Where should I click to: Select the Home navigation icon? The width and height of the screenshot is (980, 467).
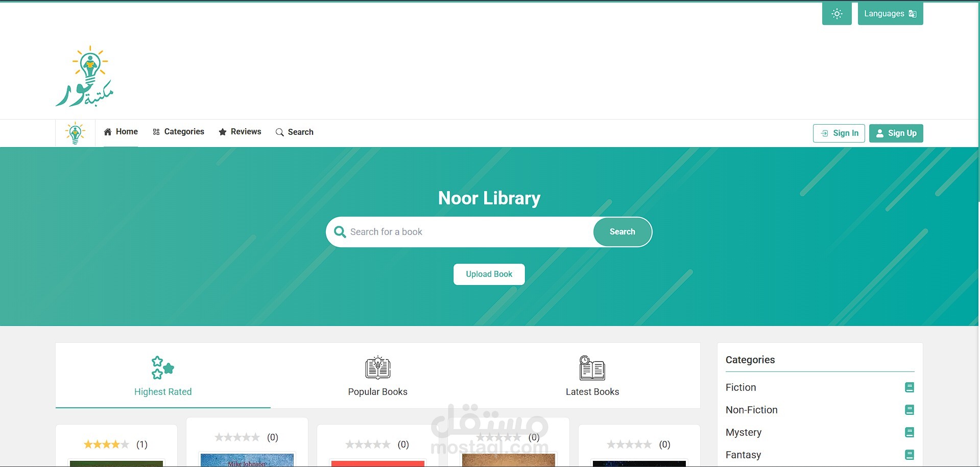[x=107, y=131]
